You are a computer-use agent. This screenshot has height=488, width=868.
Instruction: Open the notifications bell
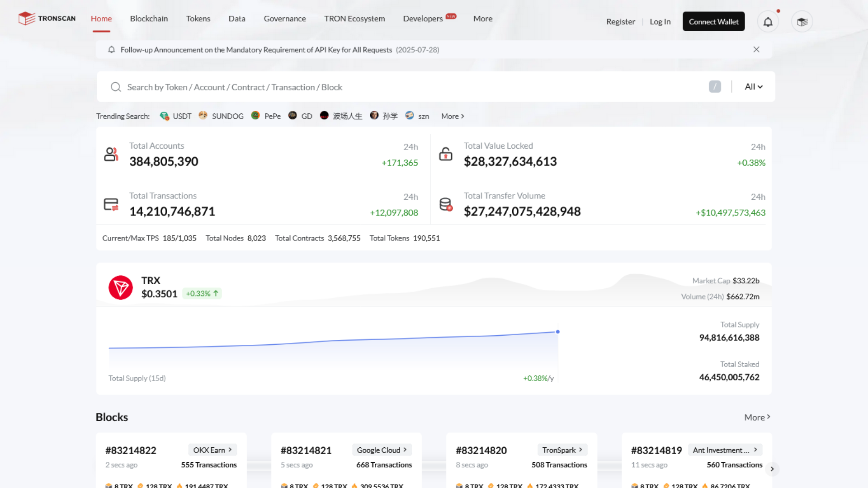tap(768, 22)
